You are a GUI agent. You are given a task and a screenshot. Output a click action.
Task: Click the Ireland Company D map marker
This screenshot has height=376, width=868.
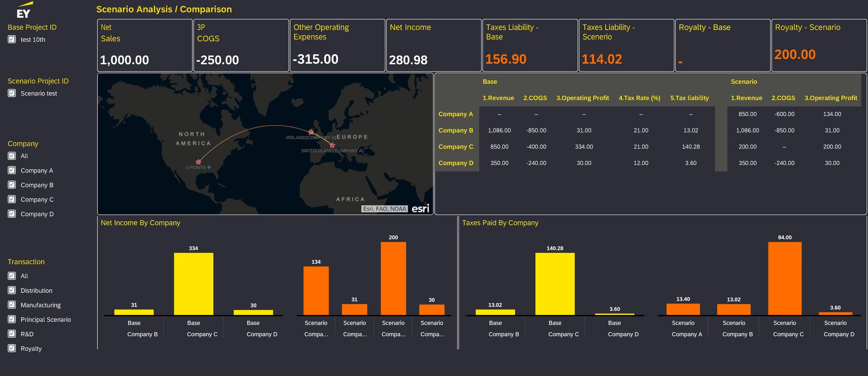tap(311, 132)
